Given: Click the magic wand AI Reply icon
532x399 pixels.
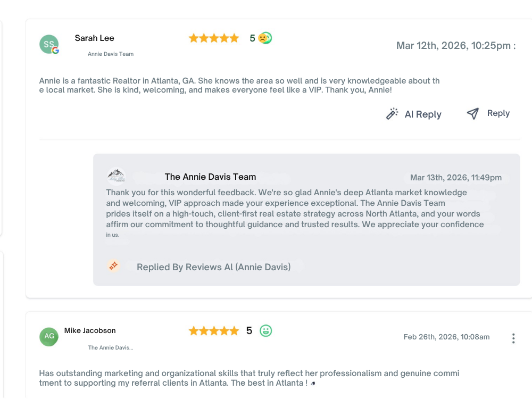Looking at the screenshot, I should pyautogui.click(x=392, y=113).
